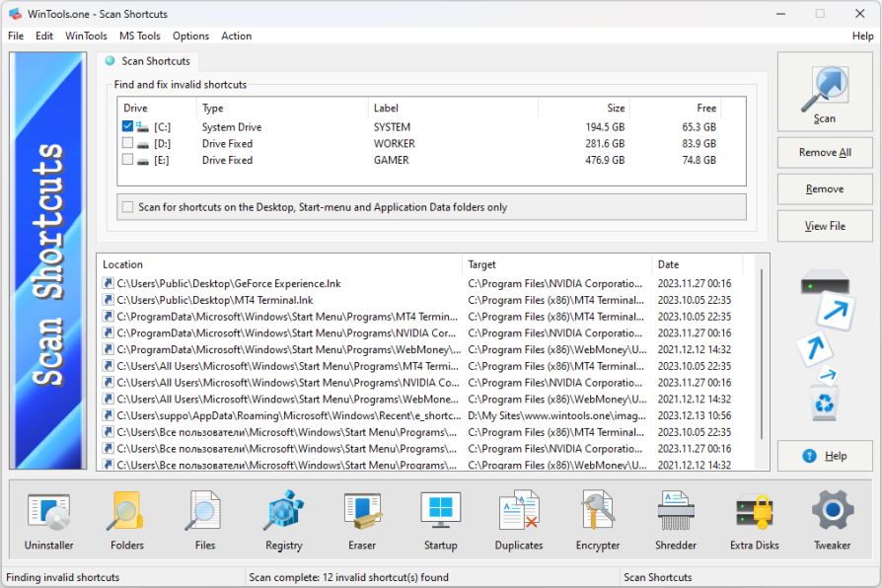Open the Startup manager
Screen dimensions: 882x588
pos(440,521)
